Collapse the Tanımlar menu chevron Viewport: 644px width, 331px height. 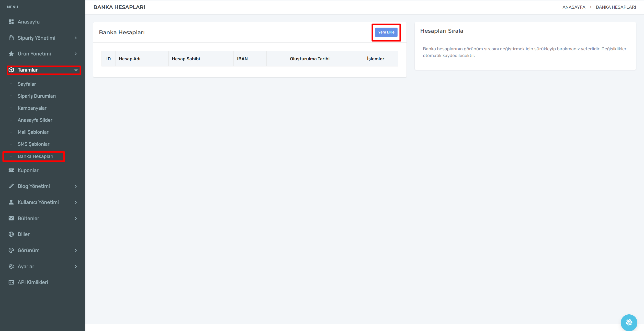click(x=76, y=70)
